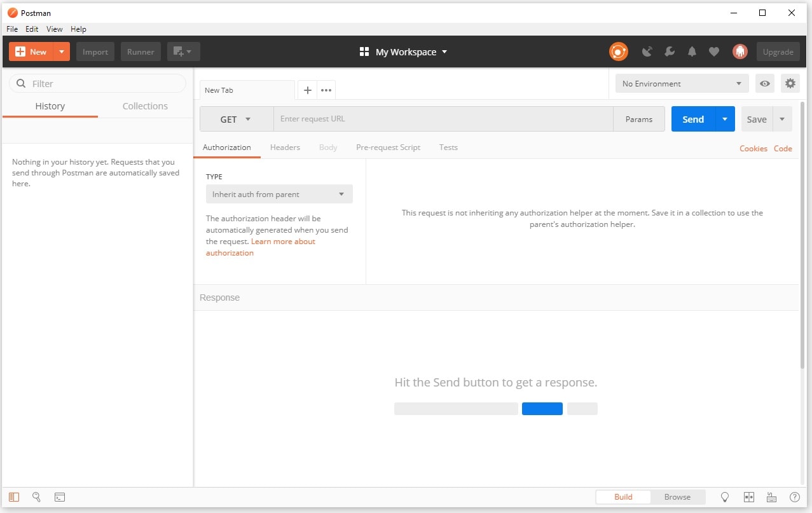Viewport: 812px width, 513px height.
Task: Click the environment quick look eye
Action: pyautogui.click(x=765, y=83)
